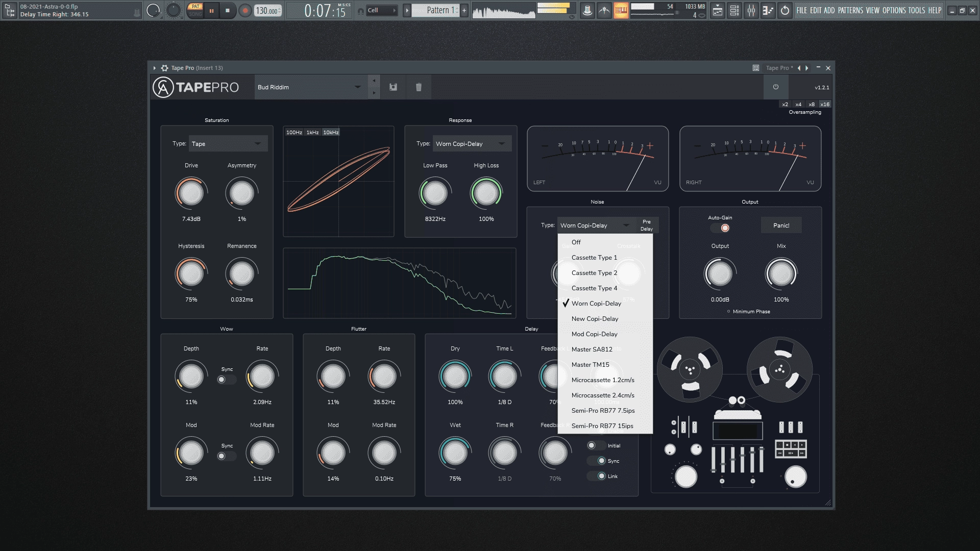Screen dimensions: 980x551
Task: Open the Tape Pro plugin options gear
Action: coord(164,68)
